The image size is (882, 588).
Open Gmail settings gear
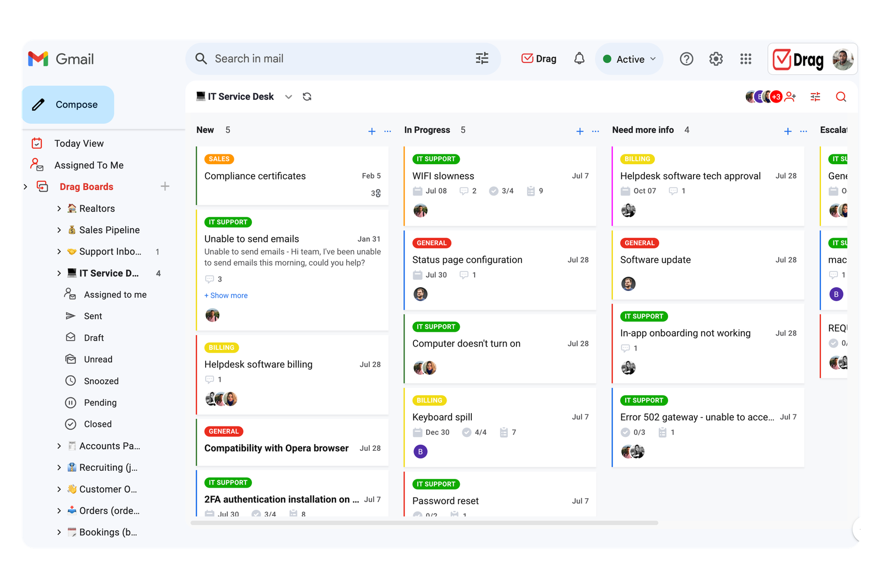click(716, 59)
